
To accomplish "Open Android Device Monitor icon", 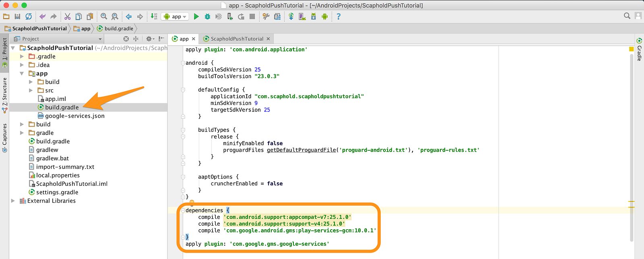I will pyautogui.click(x=324, y=16).
